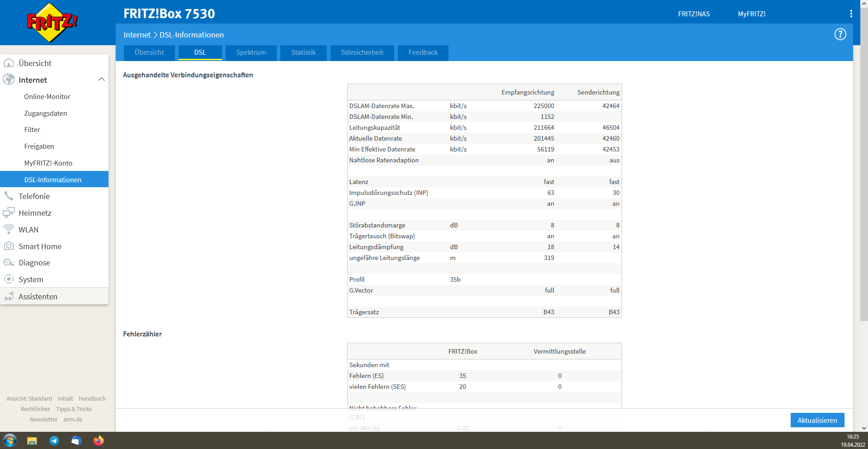
Task: Click the 'Trägersatz' row label
Action: pyautogui.click(x=364, y=312)
